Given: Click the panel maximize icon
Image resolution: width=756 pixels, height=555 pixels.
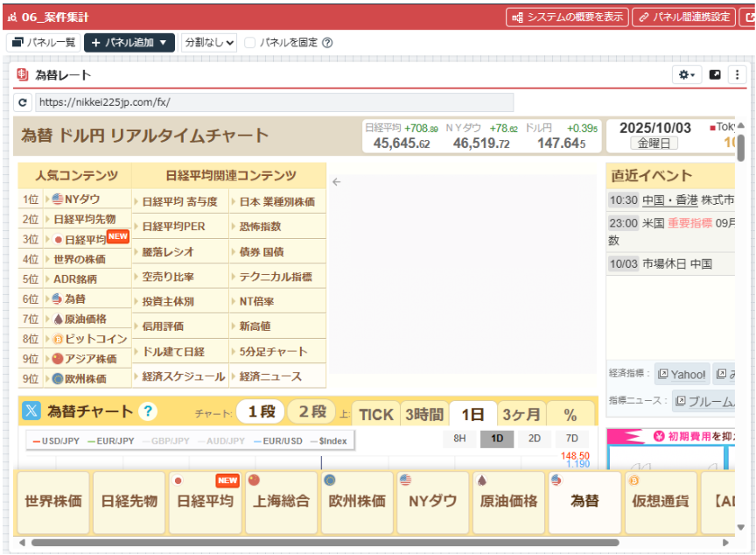Looking at the screenshot, I should 715,75.
